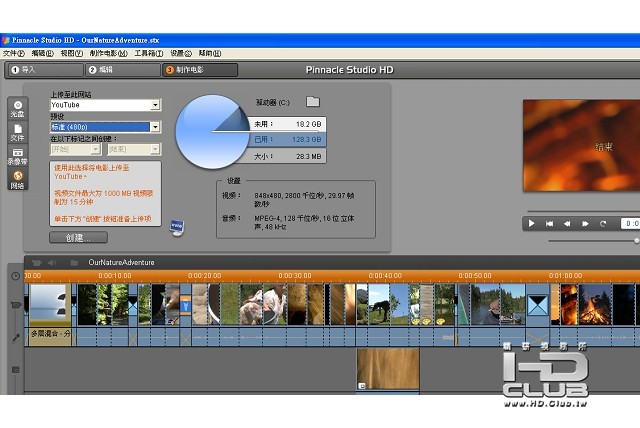
Task: Open the [结束] end marker dropdown
Action: 155,149
